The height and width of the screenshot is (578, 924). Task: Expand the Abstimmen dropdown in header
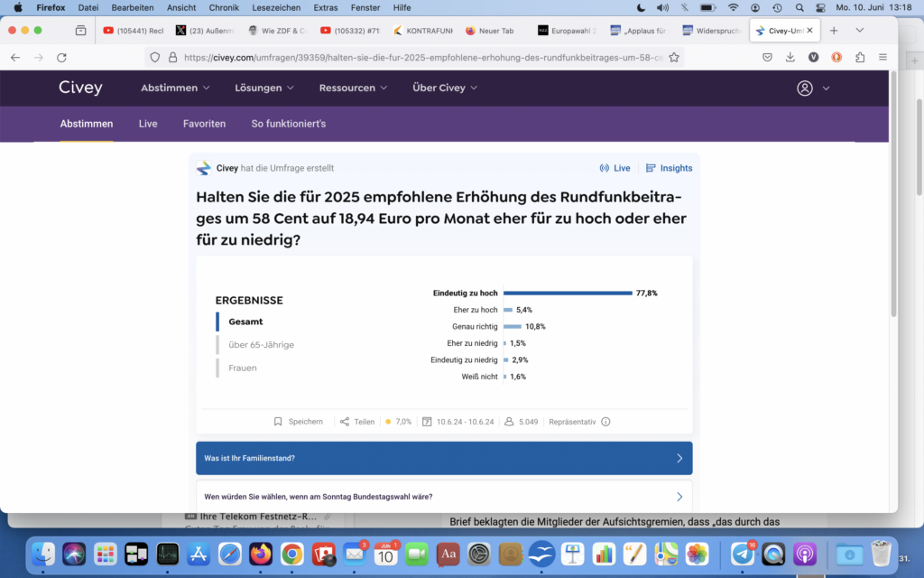click(175, 89)
